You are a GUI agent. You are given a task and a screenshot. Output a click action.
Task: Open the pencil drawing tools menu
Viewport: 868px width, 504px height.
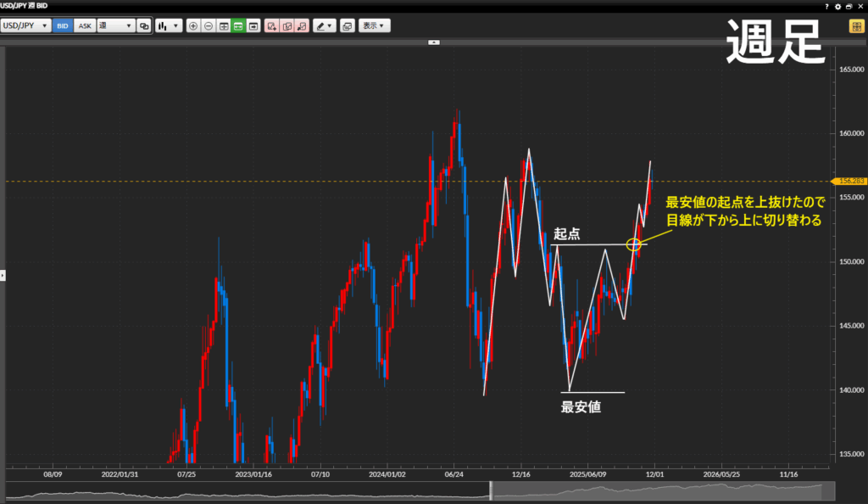click(324, 26)
